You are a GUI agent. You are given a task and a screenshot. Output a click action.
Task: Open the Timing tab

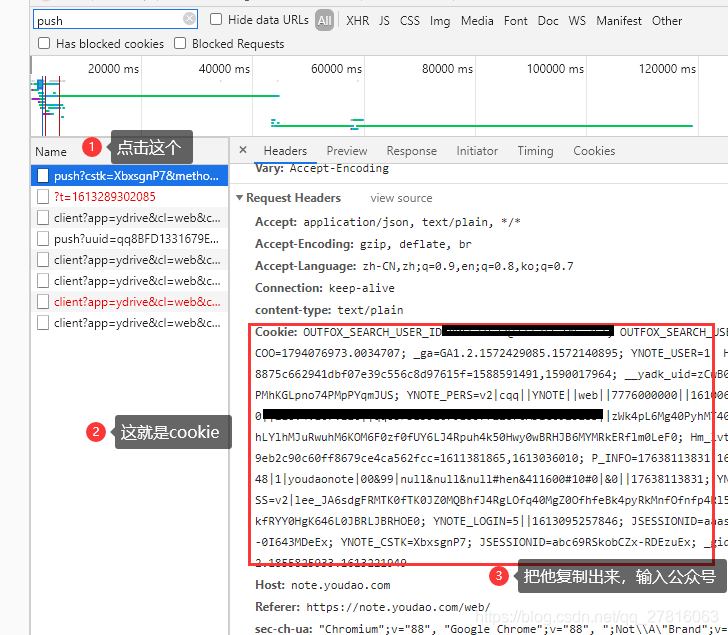[x=535, y=151]
